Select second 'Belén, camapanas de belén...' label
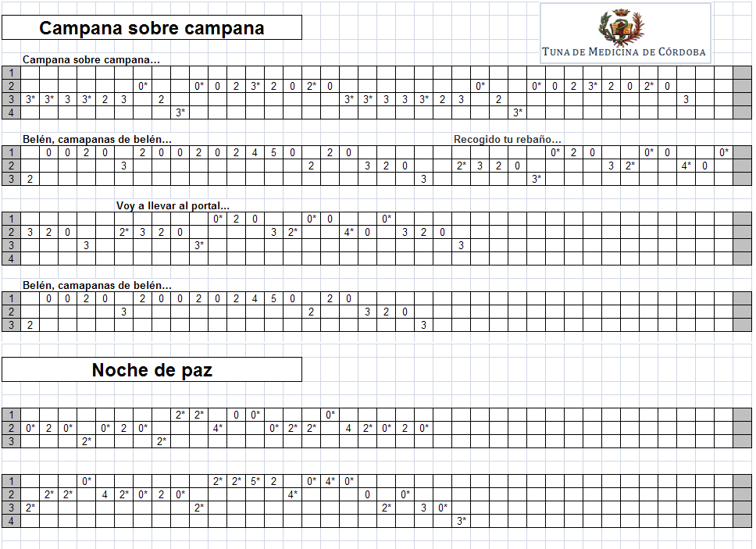 (97, 285)
